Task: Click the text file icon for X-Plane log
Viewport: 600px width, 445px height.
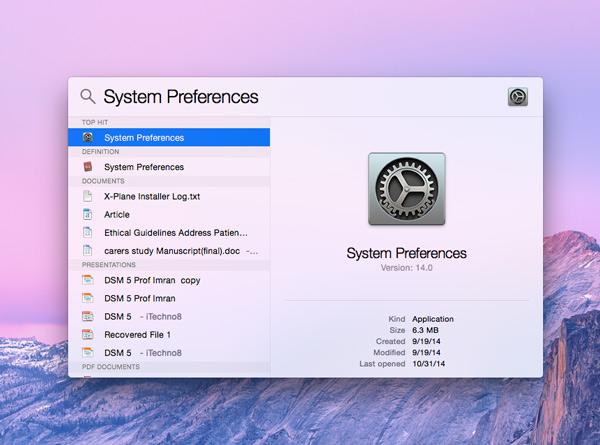Action: pos(88,196)
